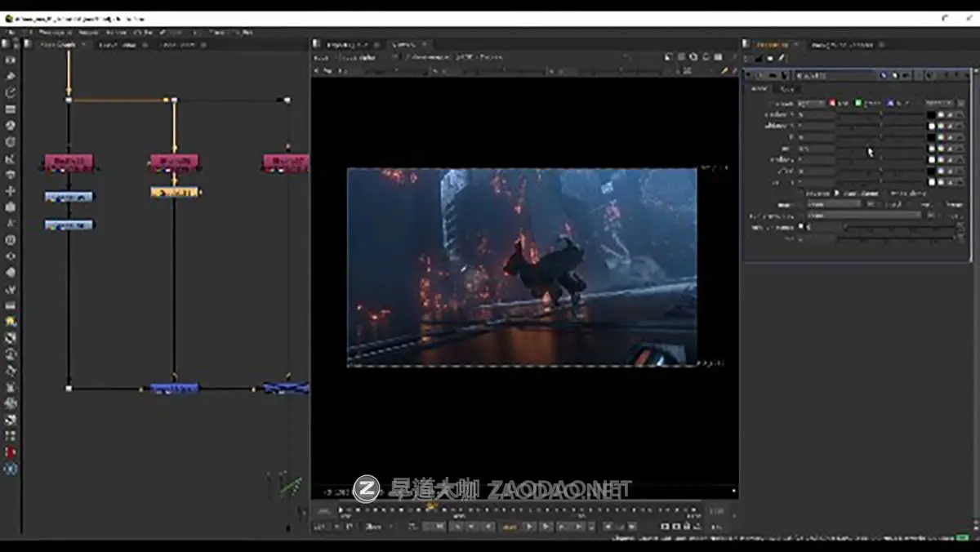Split whitepoint into four channel values
The height and width of the screenshot is (552, 980).
point(950,127)
